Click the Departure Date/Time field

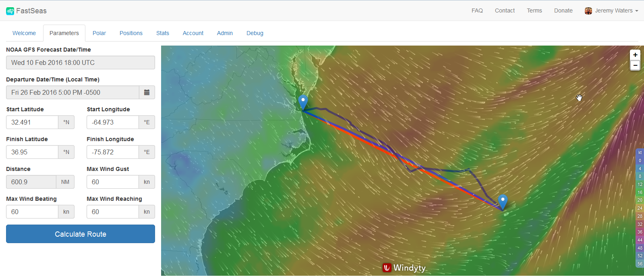click(x=73, y=92)
